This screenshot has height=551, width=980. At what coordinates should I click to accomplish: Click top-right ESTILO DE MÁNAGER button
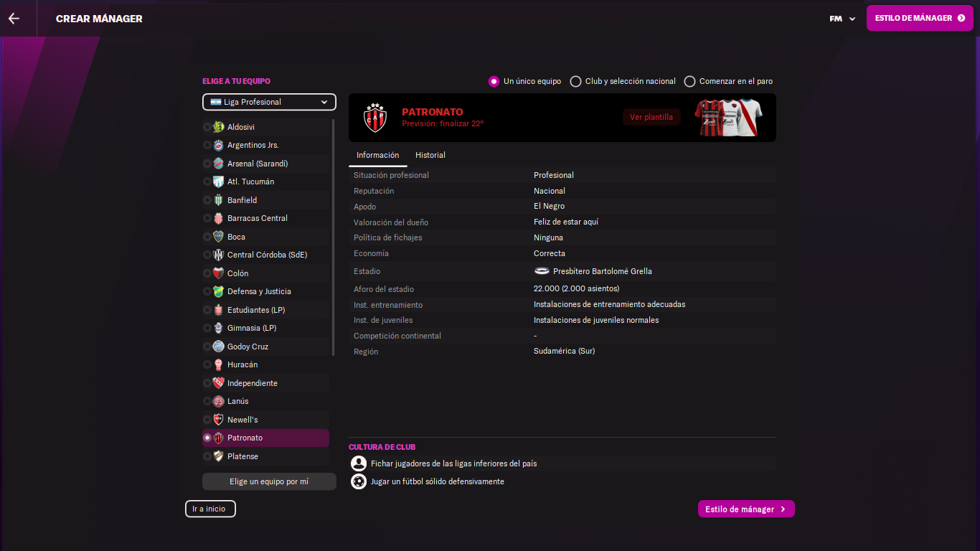920,18
